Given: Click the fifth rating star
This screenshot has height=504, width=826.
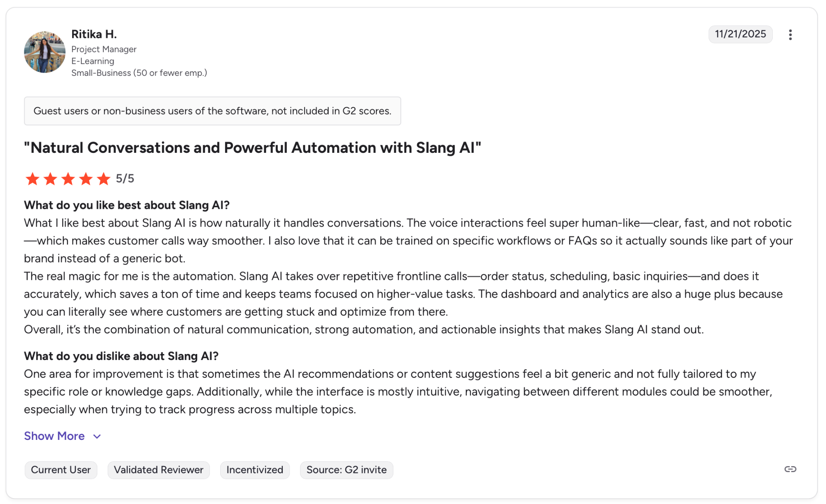Looking at the screenshot, I should [104, 179].
